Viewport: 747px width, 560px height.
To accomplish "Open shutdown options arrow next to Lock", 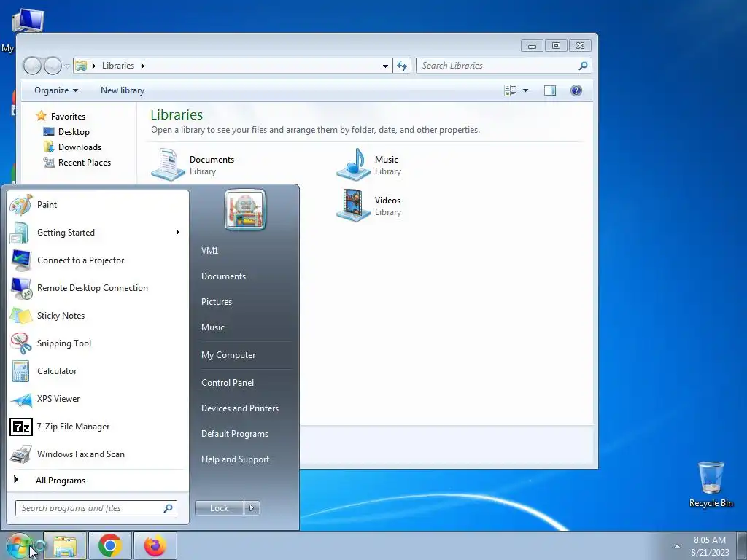I will coord(252,508).
